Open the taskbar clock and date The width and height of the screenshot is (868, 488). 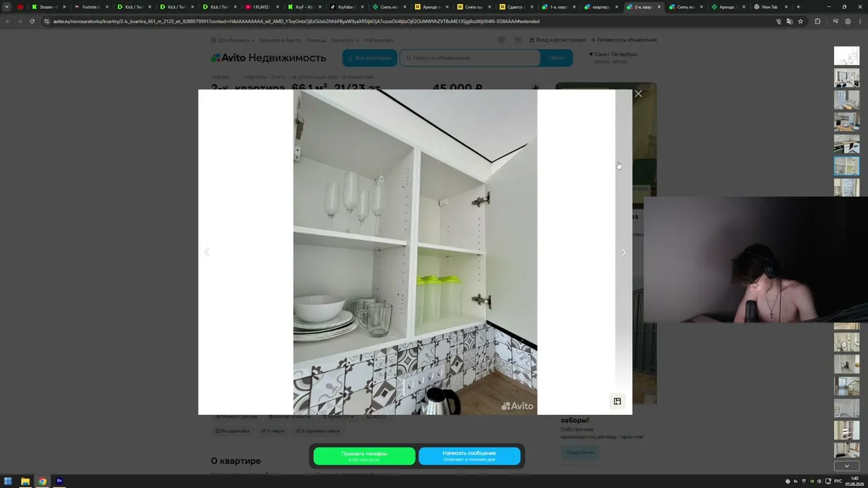855,481
